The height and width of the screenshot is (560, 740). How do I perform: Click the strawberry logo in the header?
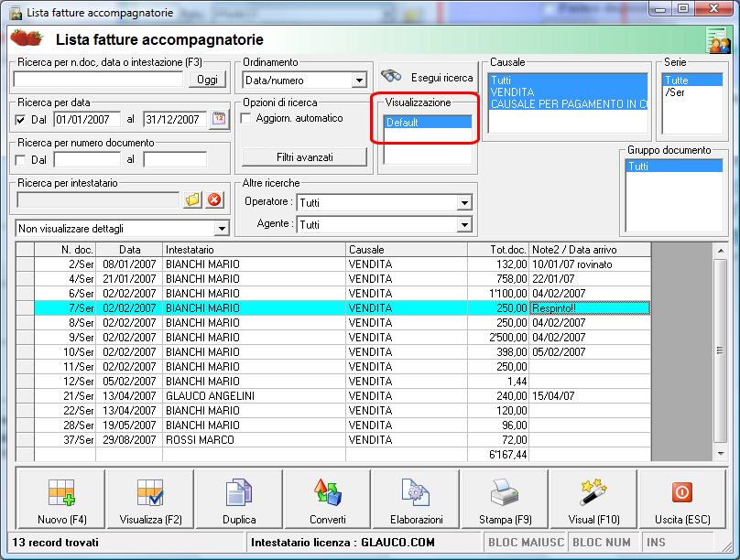pyautogui.click(x=27, y=38)
